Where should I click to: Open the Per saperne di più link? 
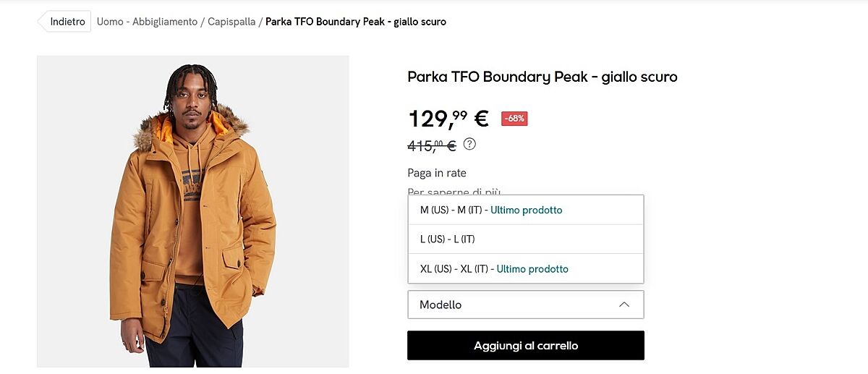[454, 191]
